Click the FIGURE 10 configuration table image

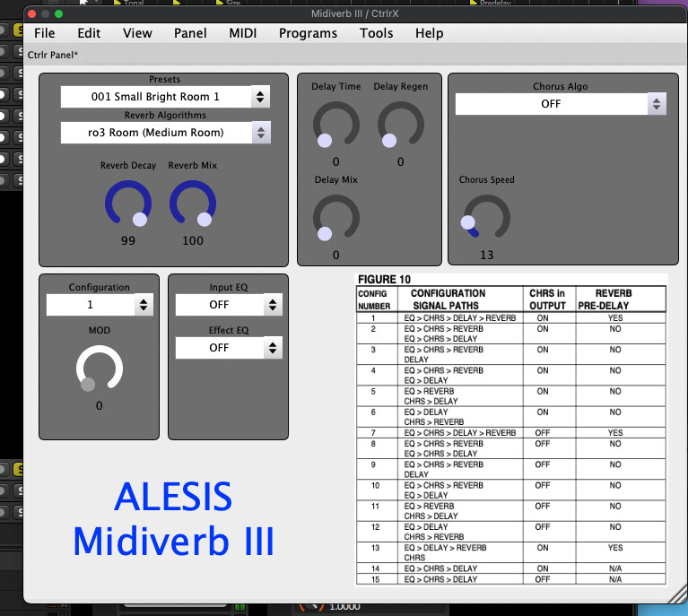(511, 429)
